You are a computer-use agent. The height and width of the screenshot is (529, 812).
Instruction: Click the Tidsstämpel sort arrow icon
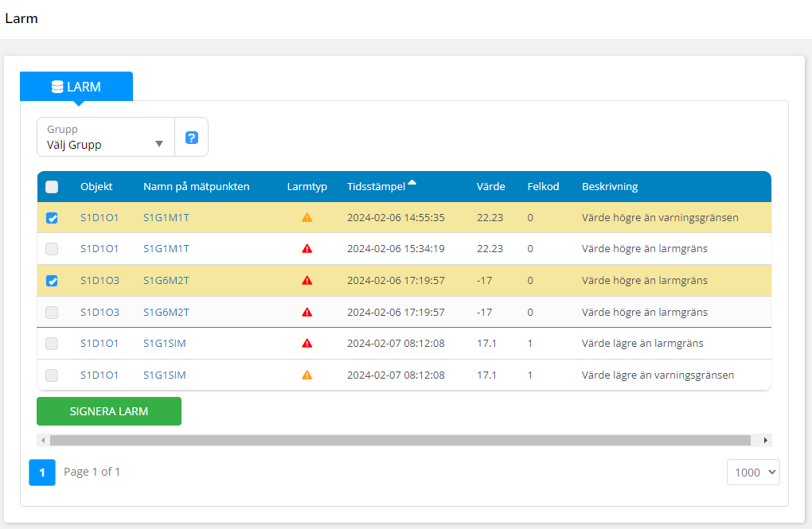pos(412,183)
